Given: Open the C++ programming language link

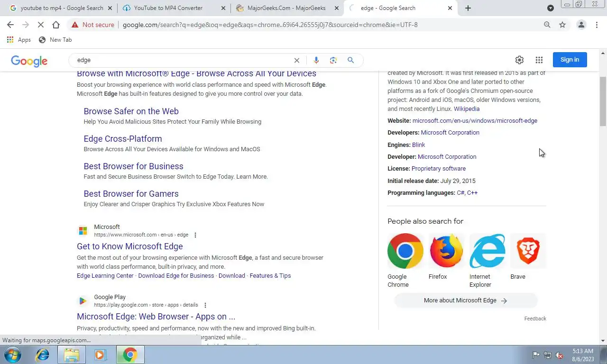Looking at the screenshot, I should [472, 193].
